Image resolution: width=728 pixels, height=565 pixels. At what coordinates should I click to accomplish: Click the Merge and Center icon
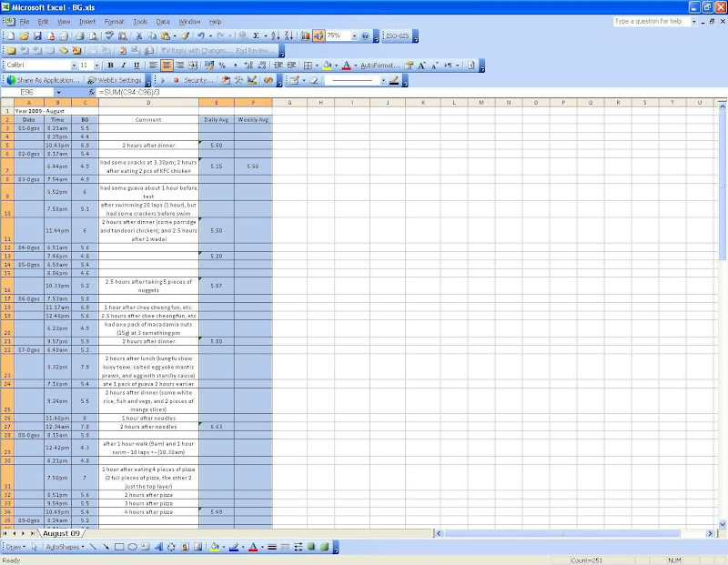click(195, 66)
